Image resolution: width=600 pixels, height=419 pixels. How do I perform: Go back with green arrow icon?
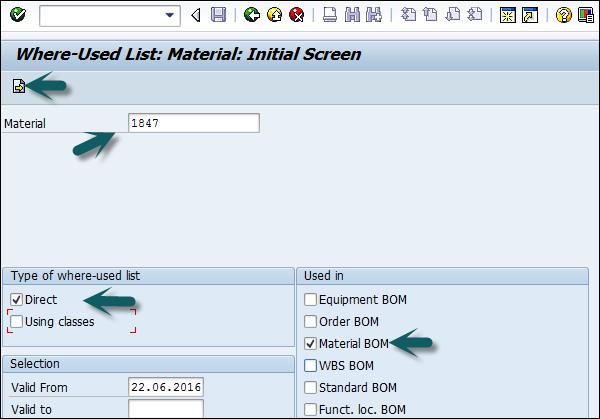click(x=252, y=15)
